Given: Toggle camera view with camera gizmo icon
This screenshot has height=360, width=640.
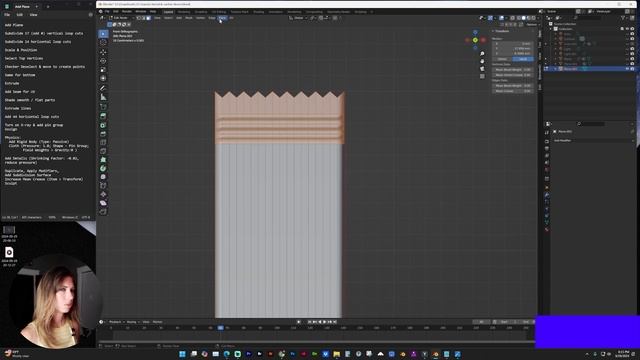Looking at the screenshot, I should 482,69.
